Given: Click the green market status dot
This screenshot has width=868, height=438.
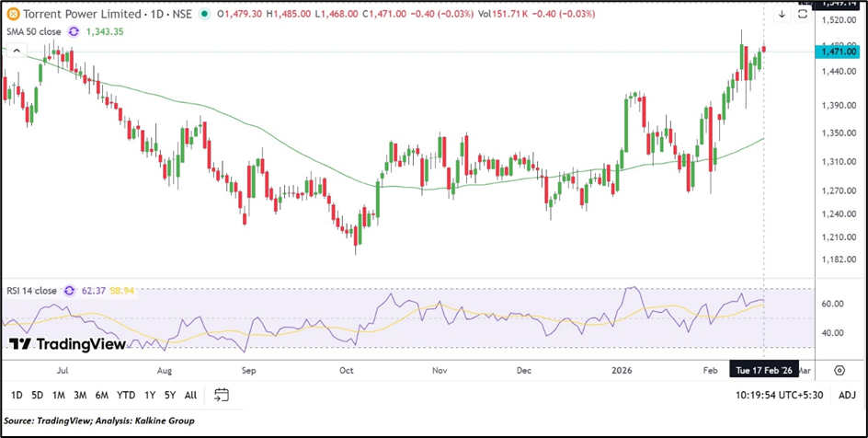Looking at the screenshot, I should [x=203, y=15].
